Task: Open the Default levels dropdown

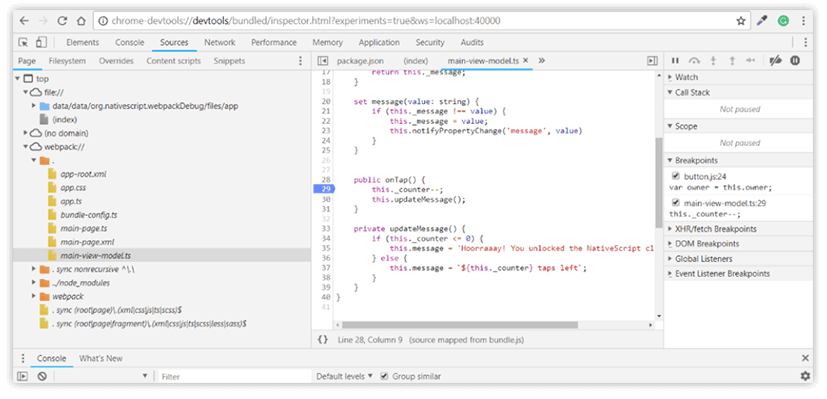Action: pos(344,376)
